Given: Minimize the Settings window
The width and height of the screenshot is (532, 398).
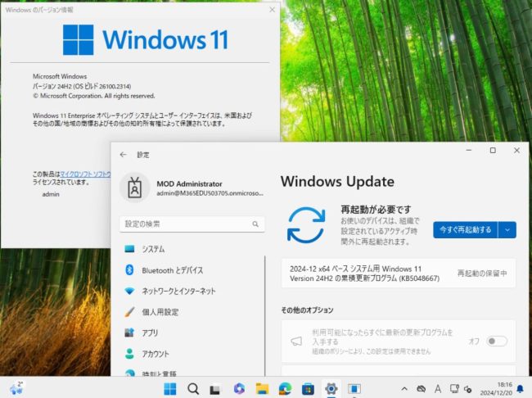Looking at the screenshot, I should (x=469, y=150).
